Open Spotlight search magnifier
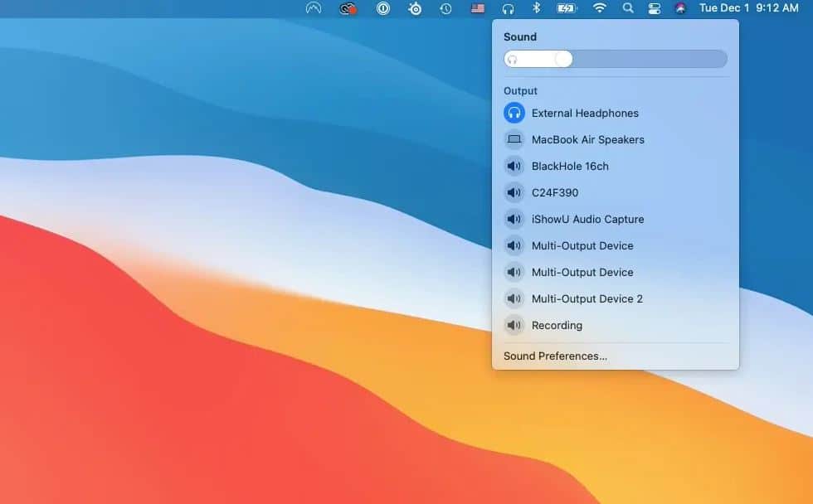Viewport: 813px width, 504px height. pos(628,7)
